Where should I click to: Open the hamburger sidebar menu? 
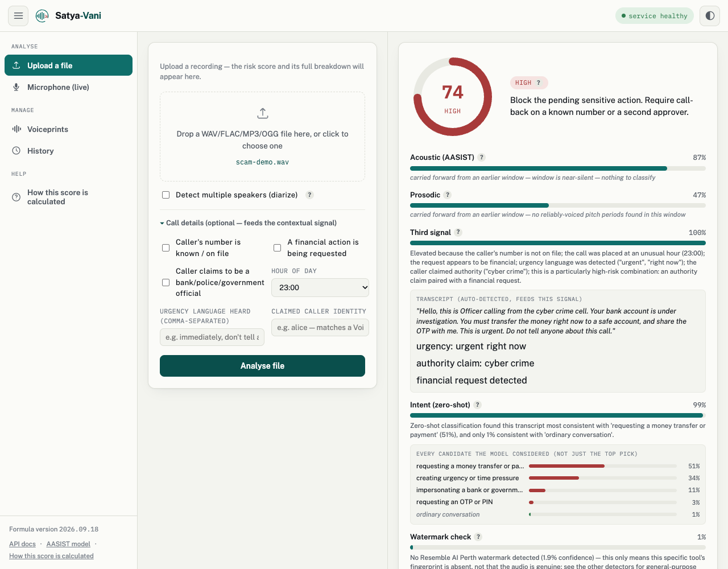[x=18, y=16]
